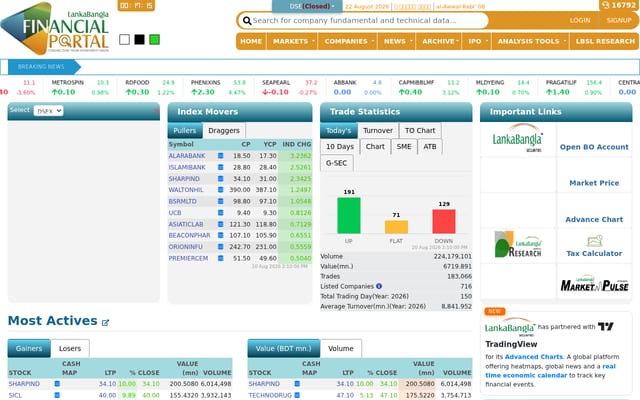
Task: Expand the ARCHIVE menu
Action: (439, 41)
